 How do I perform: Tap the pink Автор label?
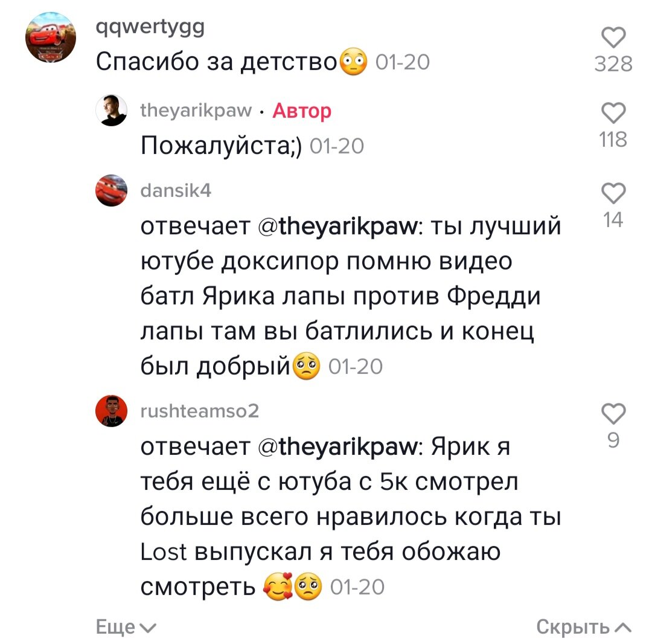click(302, 111)
